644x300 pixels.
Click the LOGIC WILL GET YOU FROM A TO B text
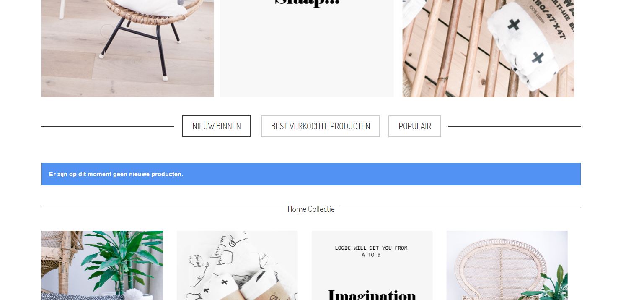click(x=371, y=251)
